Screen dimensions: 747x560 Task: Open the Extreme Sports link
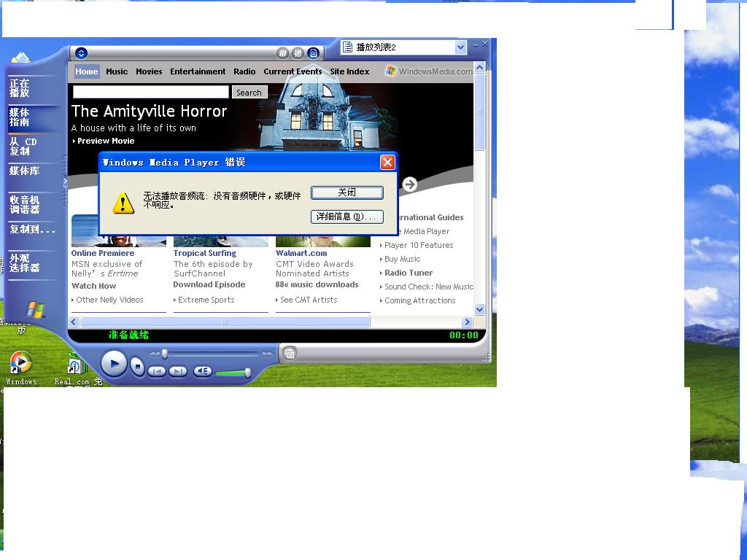206,300
